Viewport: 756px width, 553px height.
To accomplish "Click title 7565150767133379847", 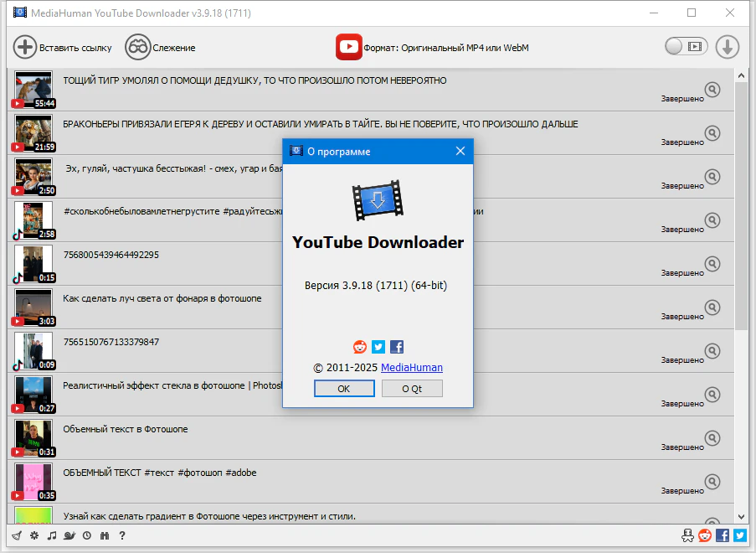I will pos(111,342).
